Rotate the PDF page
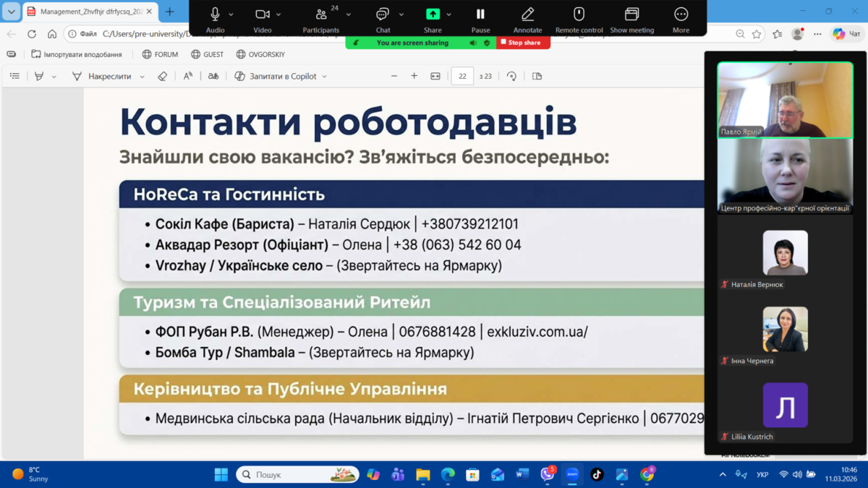This screenshot has width=868, height=488. [511, 76]
